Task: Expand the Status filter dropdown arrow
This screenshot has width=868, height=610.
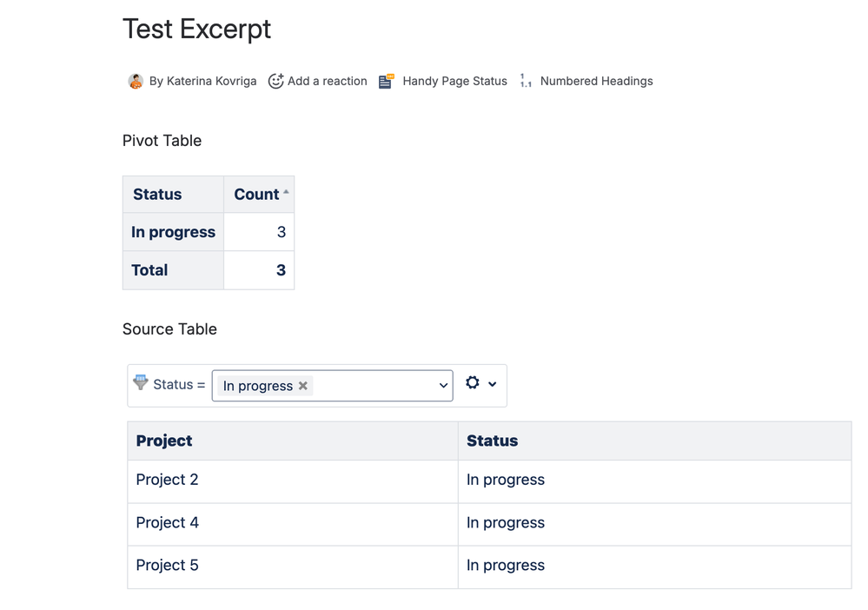Action: [x=443, y=386]
